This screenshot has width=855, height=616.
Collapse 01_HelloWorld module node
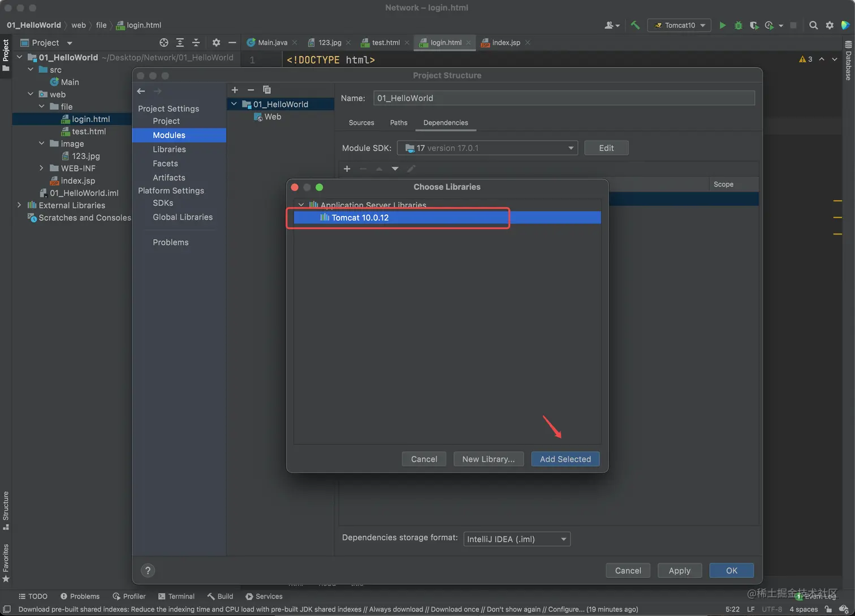(x=234, y=104)
